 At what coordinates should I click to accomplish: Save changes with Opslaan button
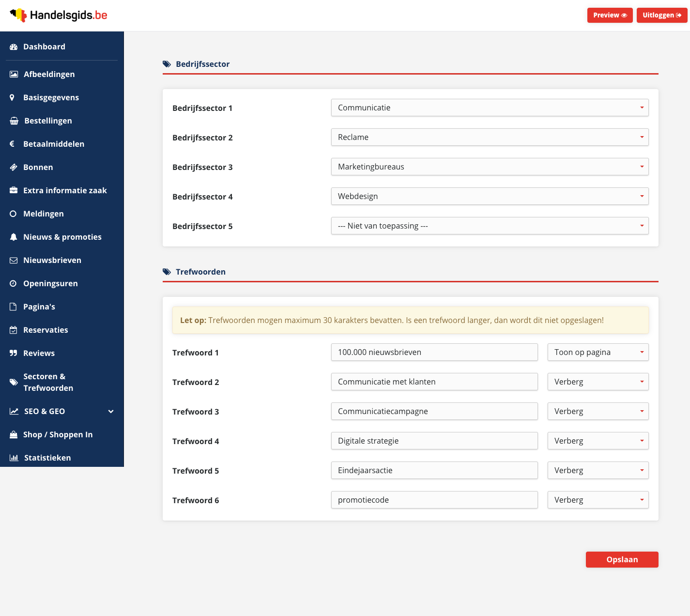tap(622, 559)
